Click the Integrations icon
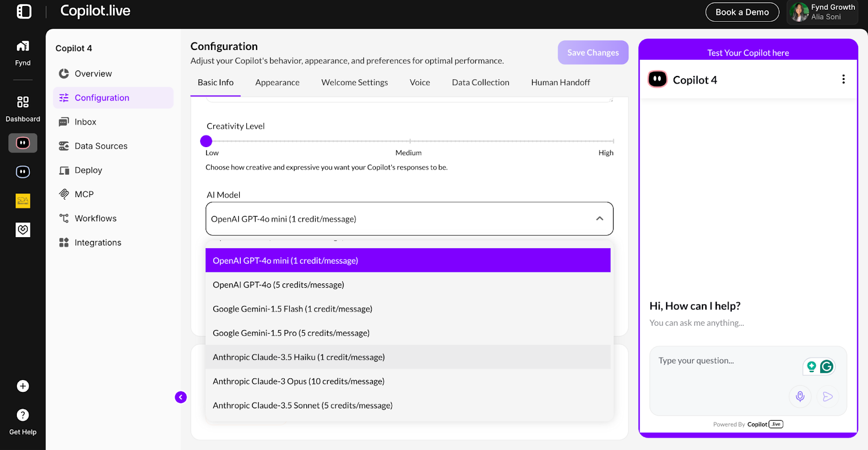Screen dimensions: 868x450 click(64, 243)
